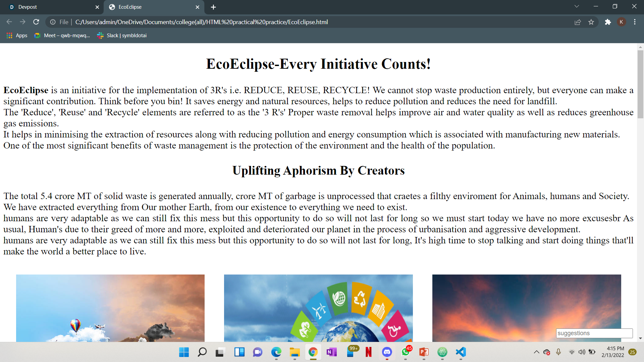Click the Wi-Fi icon in the system tray
644x362 pixels.
571,352
